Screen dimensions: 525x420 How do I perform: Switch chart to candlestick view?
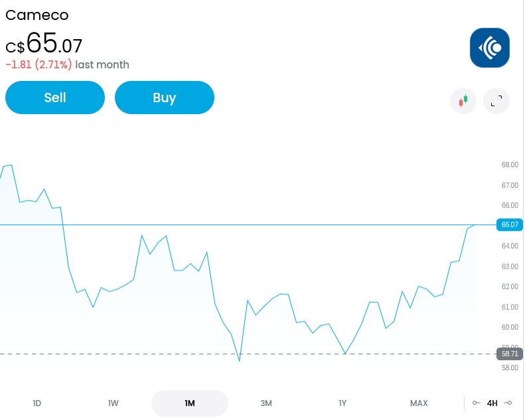tap(463, 101)
